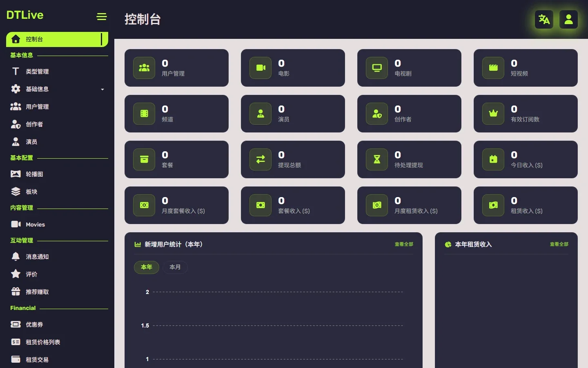Open 演员 in the sidebar menu

point(57,142)
